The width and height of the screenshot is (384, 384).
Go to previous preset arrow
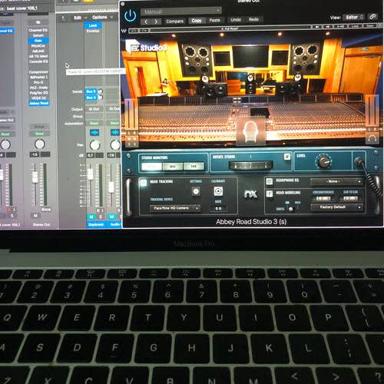tap(146, 21)
